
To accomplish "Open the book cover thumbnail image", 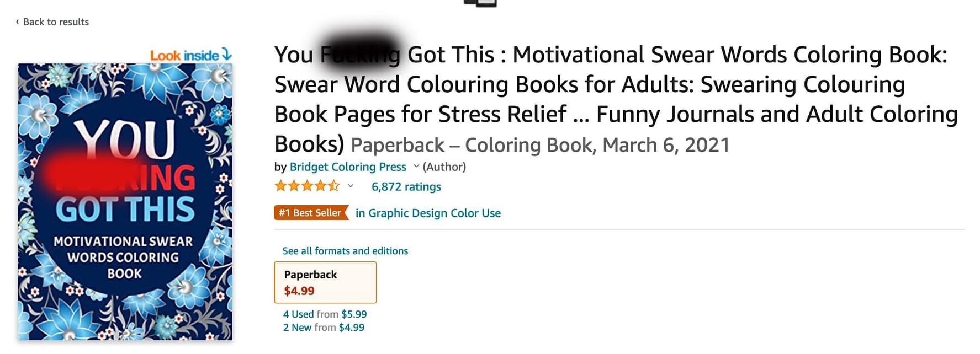I will pos(125,202).
